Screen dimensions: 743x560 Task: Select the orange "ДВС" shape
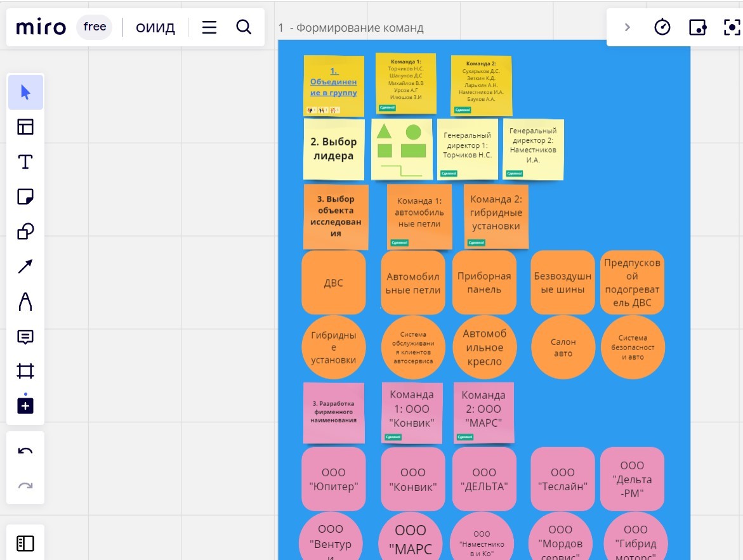pyautogui.click(x=334, y=283)
